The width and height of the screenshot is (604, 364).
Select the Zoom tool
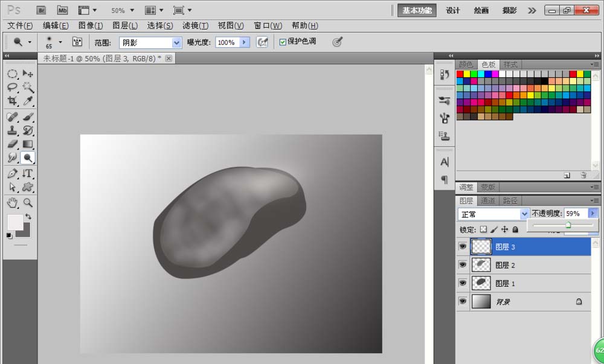pyautogui.click(x=28, y=202)
